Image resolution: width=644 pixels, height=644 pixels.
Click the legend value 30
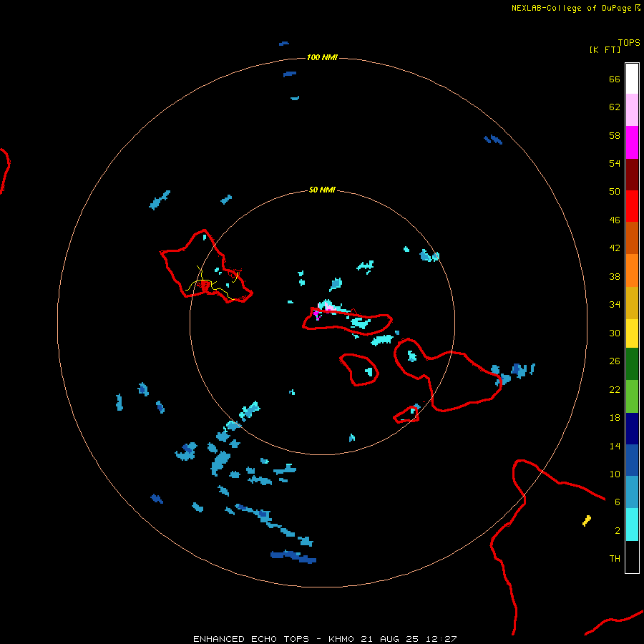tap(615, 333)
